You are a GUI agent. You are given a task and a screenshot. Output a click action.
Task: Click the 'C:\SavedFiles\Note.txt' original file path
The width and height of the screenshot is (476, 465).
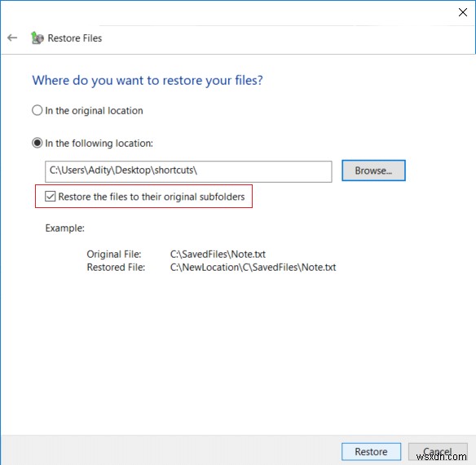218,254
